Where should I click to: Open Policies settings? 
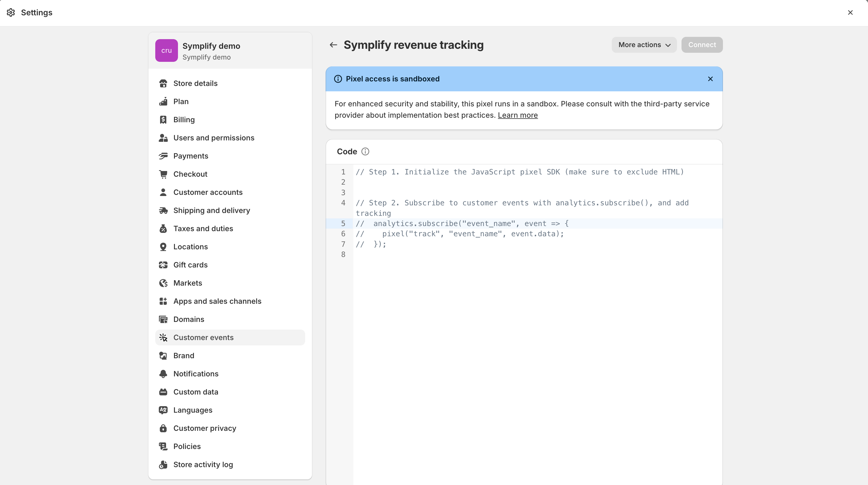click(230, 447)
